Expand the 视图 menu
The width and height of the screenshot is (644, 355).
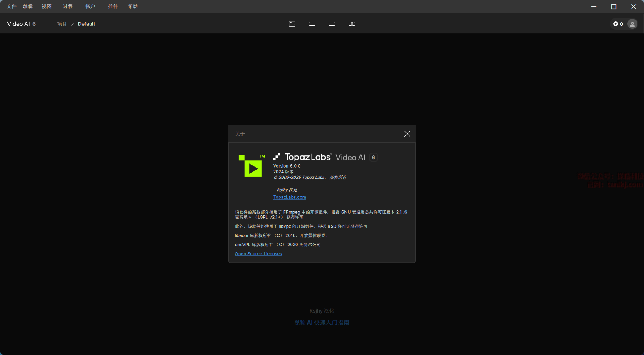[x=47, y=6]
